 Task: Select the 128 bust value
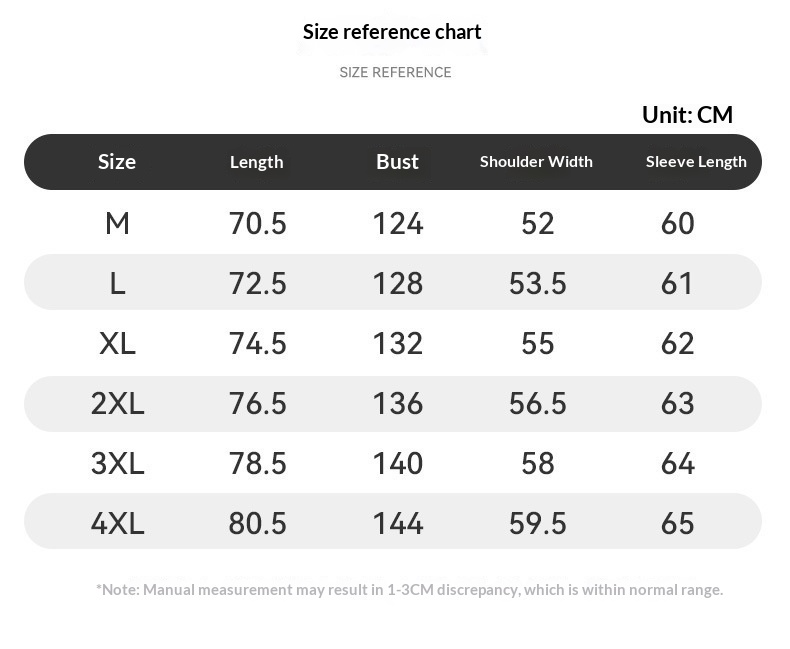click(x=398, y=283)
